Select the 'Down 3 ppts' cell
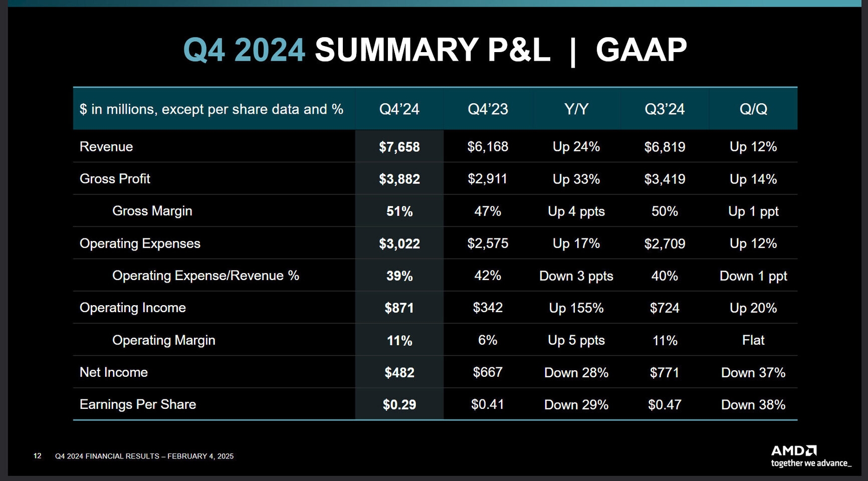Viewport: 868px width, 481px height. coord(576,276)
